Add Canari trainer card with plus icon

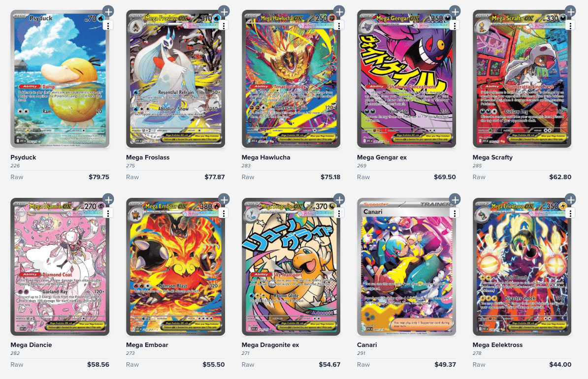[455, 199]
